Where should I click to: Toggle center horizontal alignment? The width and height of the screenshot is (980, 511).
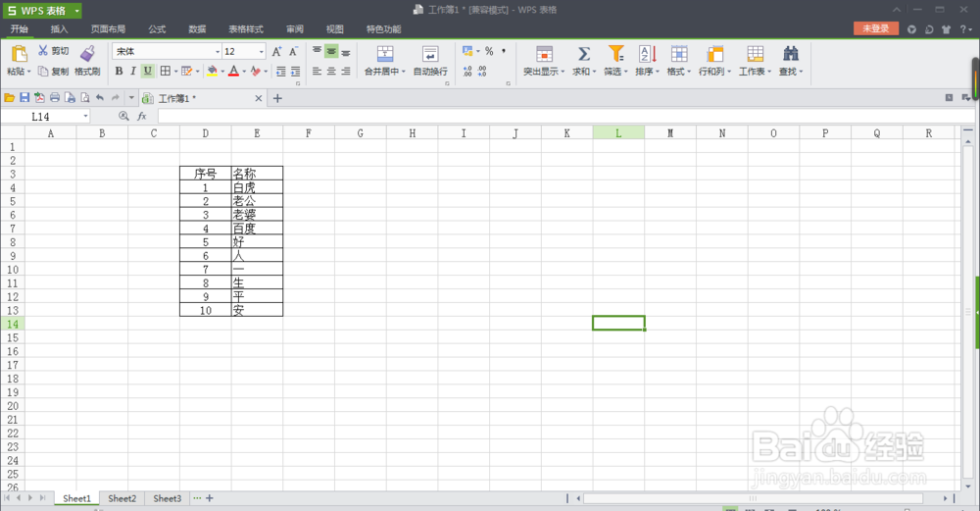331,72
